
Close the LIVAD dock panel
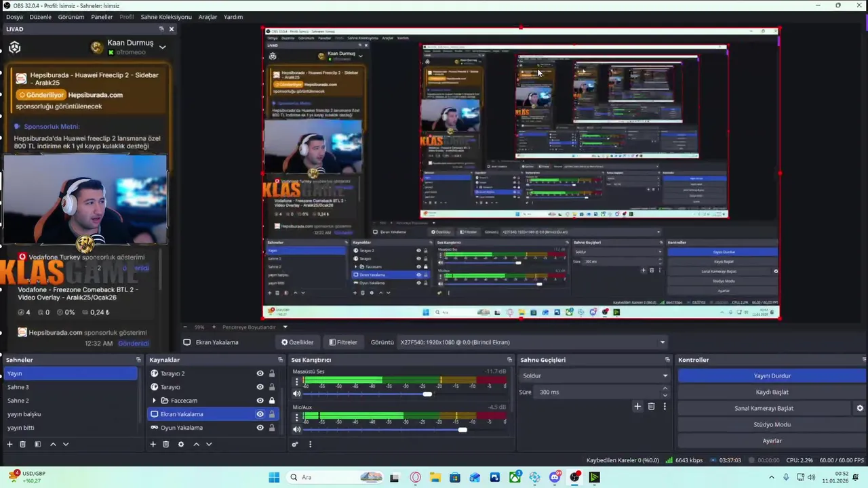coord(172,29)
